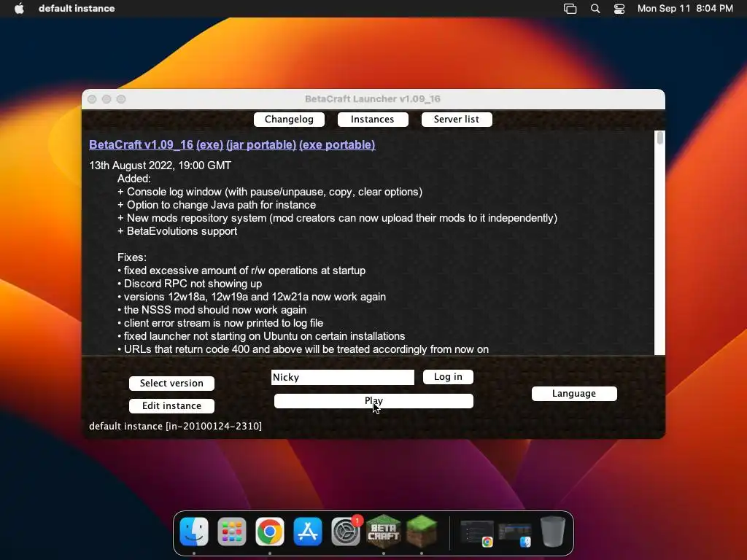This screenshot has width=747, height=560.
Task: Open the Finder minimized window thumbnail in dock
Action: (515, 534)
